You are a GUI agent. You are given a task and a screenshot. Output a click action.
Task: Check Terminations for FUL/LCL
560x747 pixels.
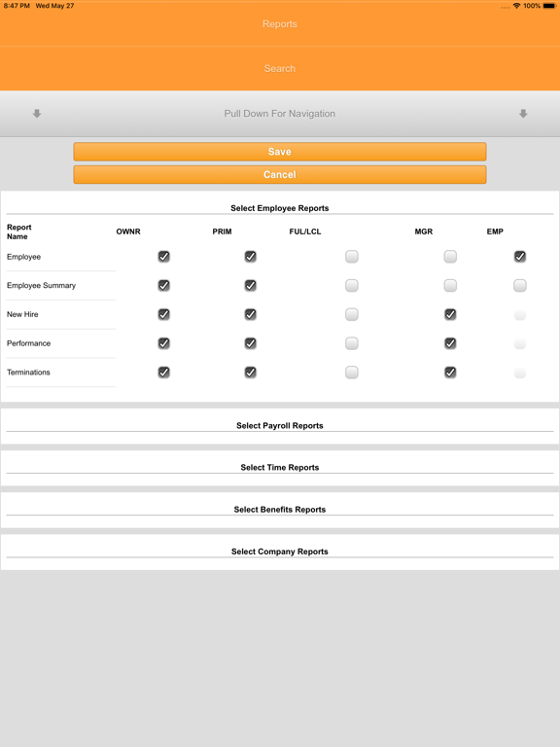352,373
